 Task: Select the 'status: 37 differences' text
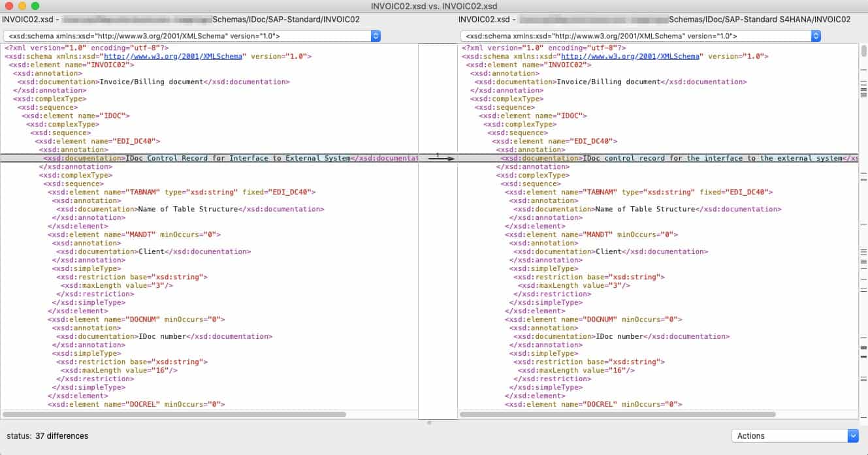coord(47,435)
